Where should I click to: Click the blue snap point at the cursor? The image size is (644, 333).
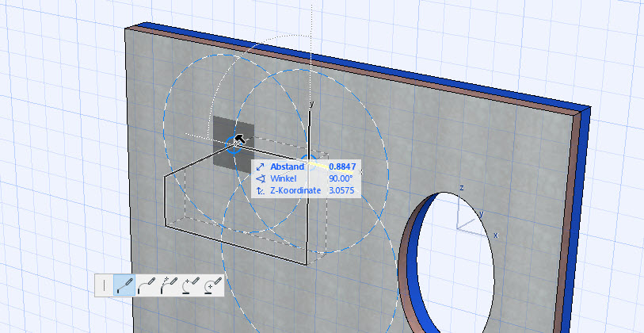tap(234, 144)
